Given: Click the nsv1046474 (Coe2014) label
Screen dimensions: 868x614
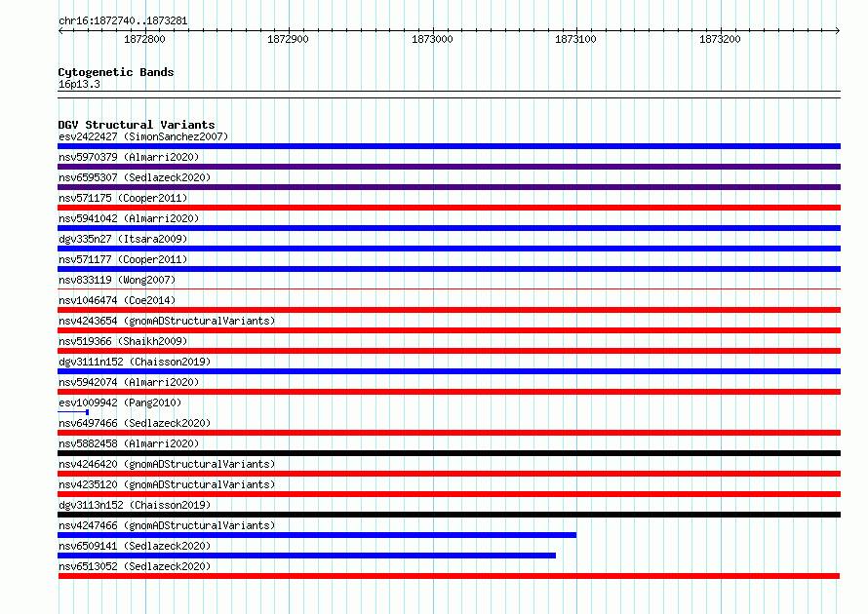Looking at the screenshot, I should tap(117, 300).
